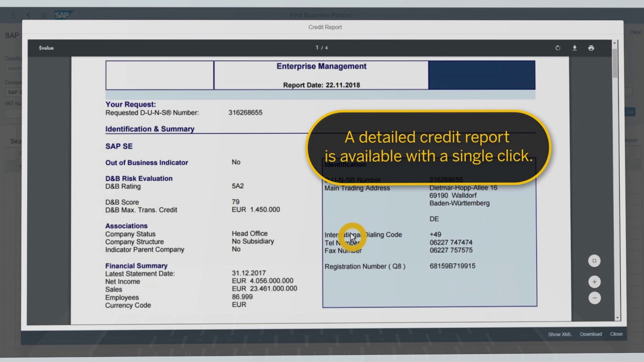Screen dimensions: 644x362
Task: Click the Identification & Summary heading
Action: coord(149,129)
